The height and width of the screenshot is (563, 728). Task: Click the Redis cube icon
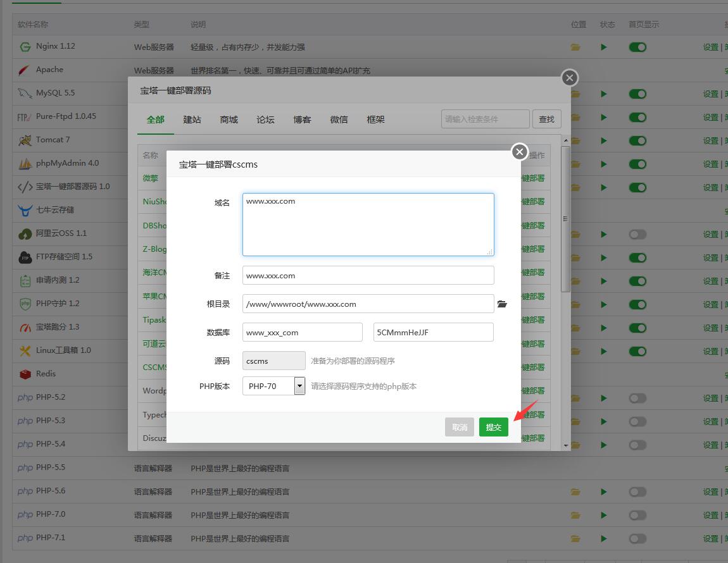(x=25, y=374)
